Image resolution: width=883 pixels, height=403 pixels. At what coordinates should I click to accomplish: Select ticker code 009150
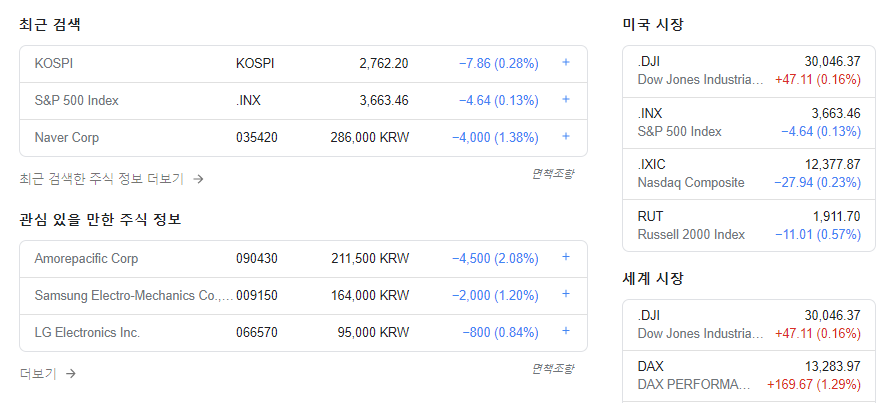tap(257, 295)
